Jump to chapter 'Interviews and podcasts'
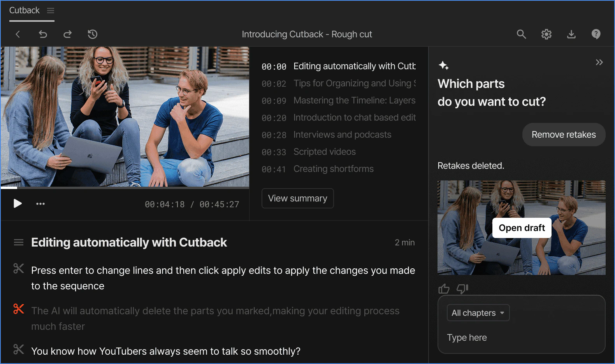This screenshot has width=615, height=364. (342, 135)
